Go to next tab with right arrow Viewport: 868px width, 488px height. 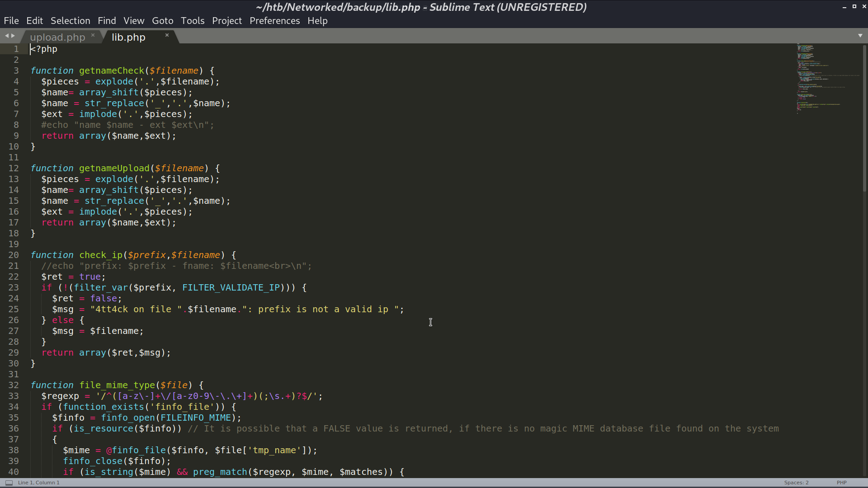[13, 36]
